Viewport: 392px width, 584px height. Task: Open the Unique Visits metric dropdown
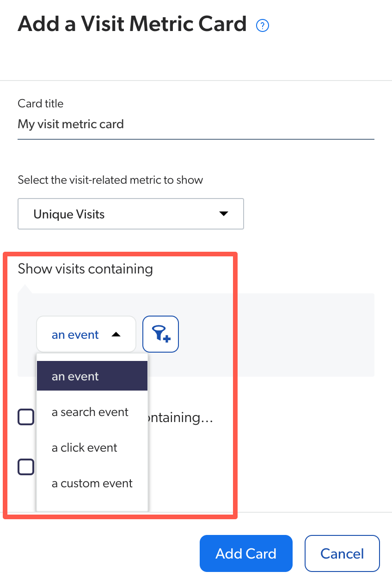pyautogui.click(x=131, y=214)
